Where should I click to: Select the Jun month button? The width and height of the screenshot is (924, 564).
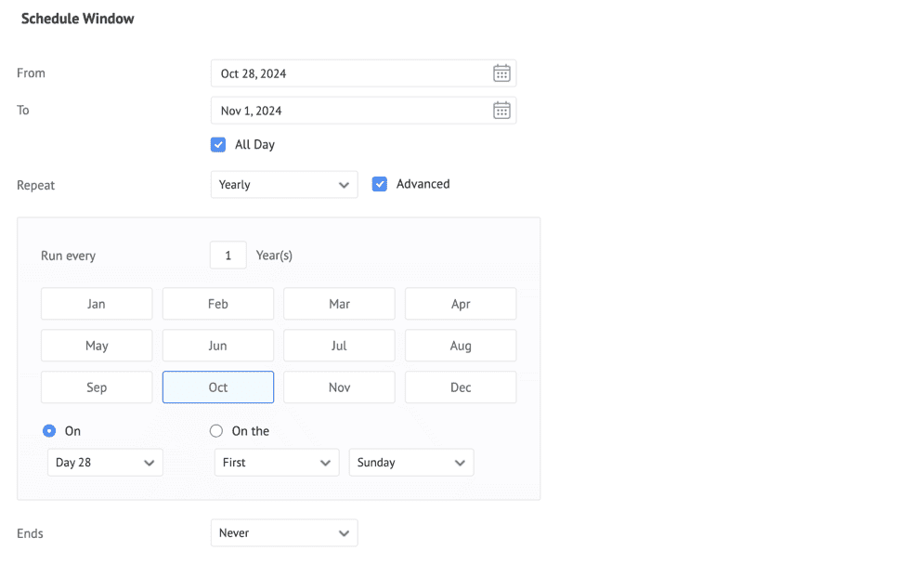(x=218, y=346)
